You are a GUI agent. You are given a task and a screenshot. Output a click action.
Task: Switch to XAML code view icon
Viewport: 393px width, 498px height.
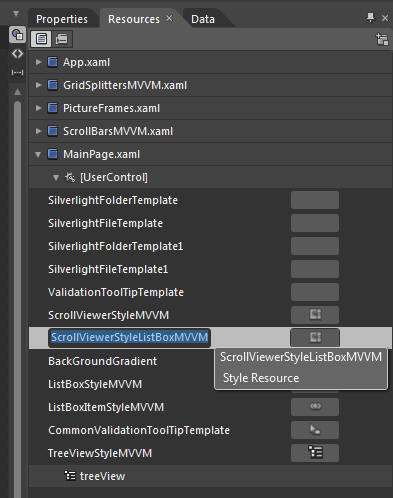coord(17,54)
